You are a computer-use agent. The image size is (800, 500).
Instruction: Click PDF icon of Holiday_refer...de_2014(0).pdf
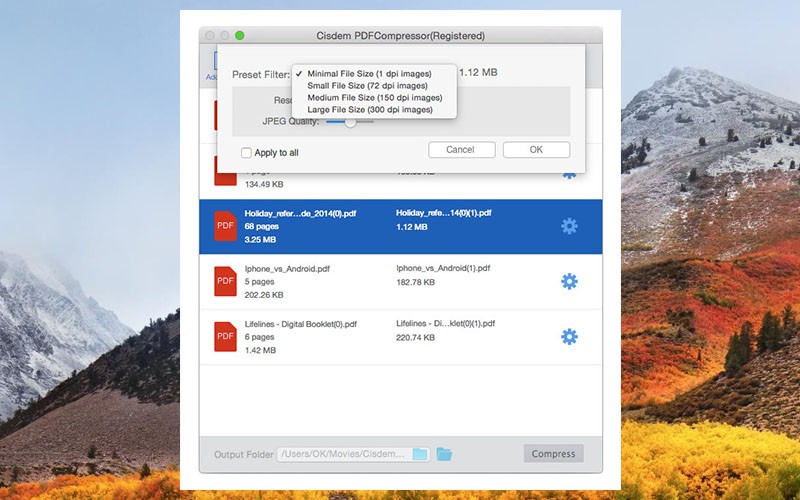coord(226,226)
